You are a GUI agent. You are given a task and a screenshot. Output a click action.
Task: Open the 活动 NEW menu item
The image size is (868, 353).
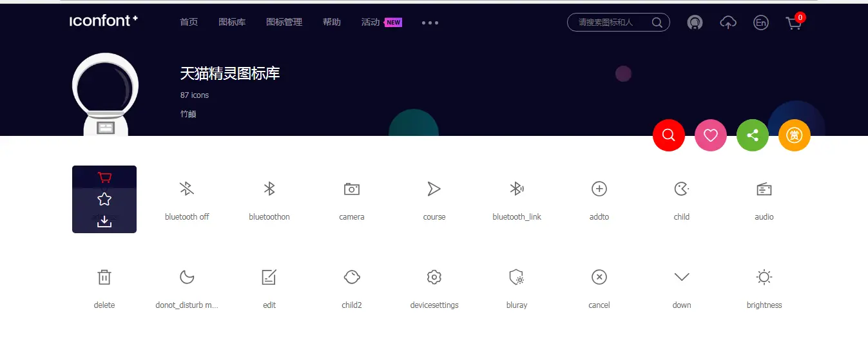pyautogui.click(x=381, y=22)
